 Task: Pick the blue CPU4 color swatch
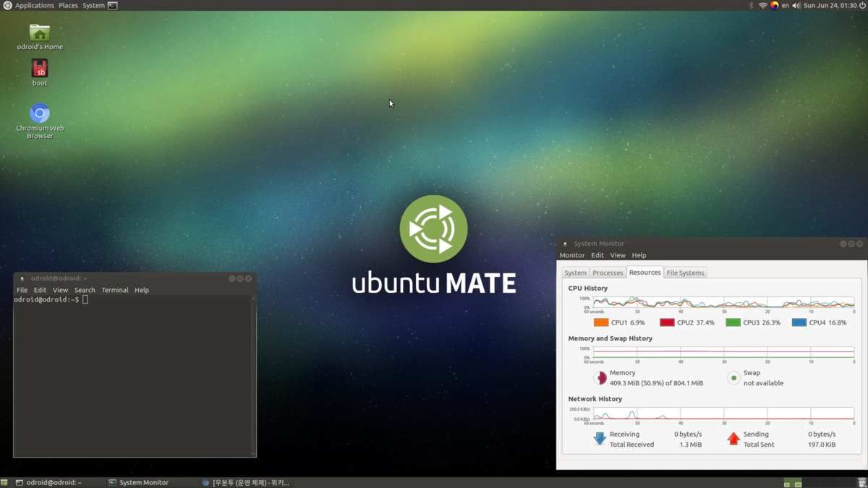coord(799,322)
